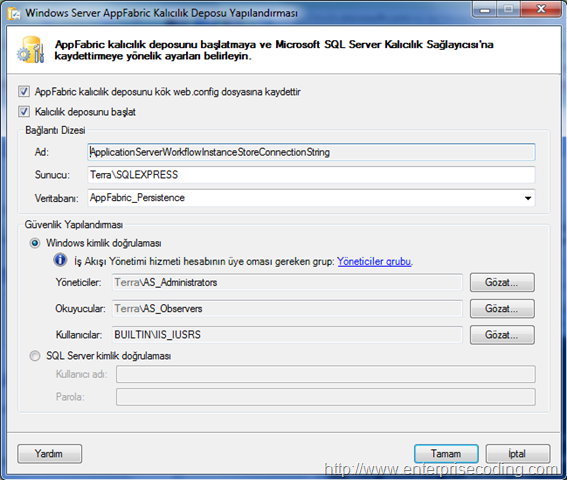Click the İptal button
567x480 pixels.
click(x=518, y=454)
